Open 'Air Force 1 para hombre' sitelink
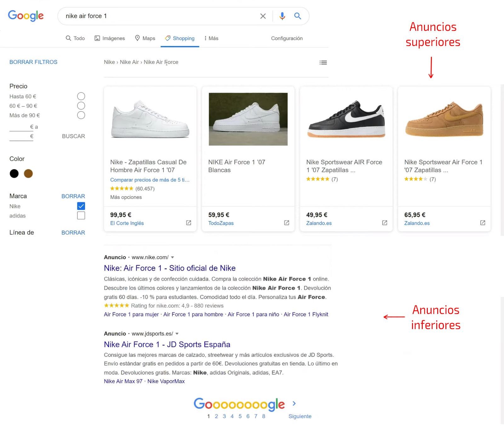The width and height of the screenshot is (504, 427). point(193,314)
